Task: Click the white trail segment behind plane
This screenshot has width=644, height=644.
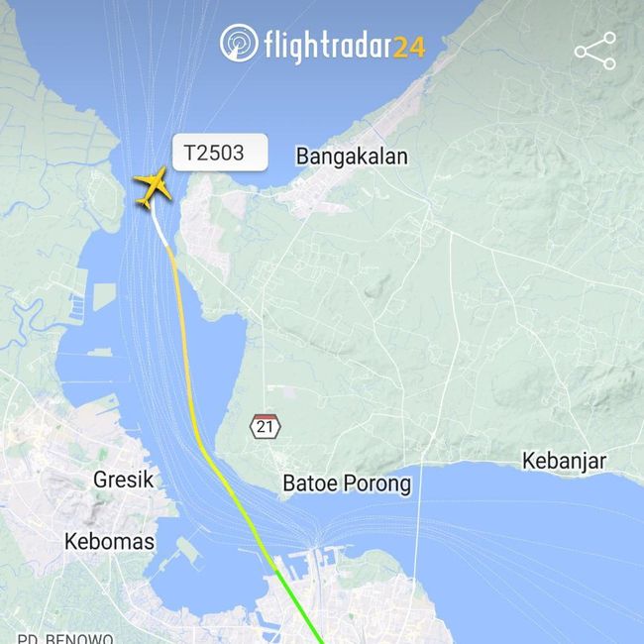Action: (x=160, y=228)
